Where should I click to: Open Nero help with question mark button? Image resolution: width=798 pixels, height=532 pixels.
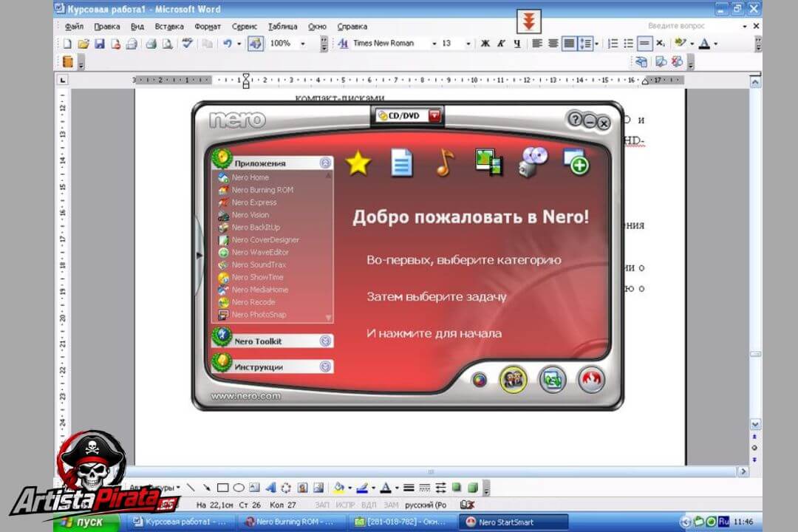(x=575, y=120)
